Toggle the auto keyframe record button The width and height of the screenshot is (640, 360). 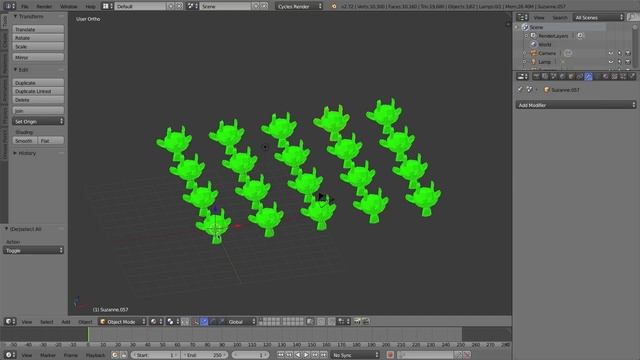coord(390,355)
